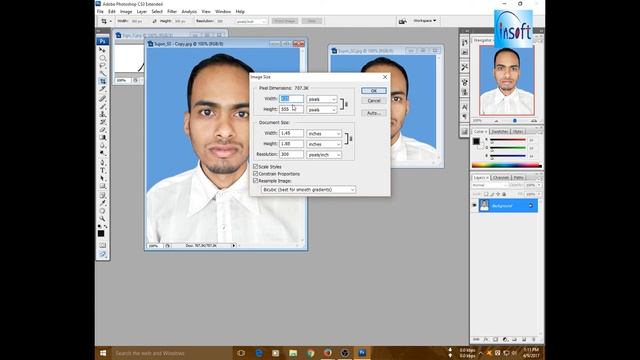The image size is (640, 360).
Task: Open the Image menu
Action: [126, 11]
